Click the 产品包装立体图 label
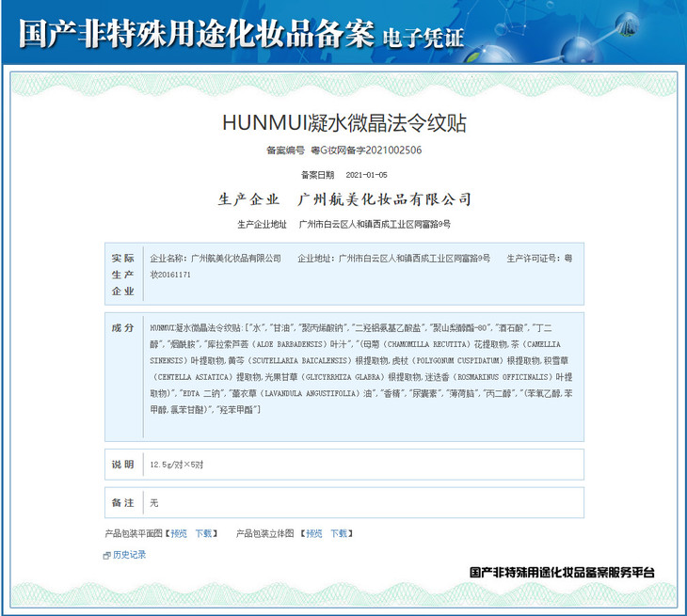Viewport: 687px width, 616px height. (x=265, y=533)
